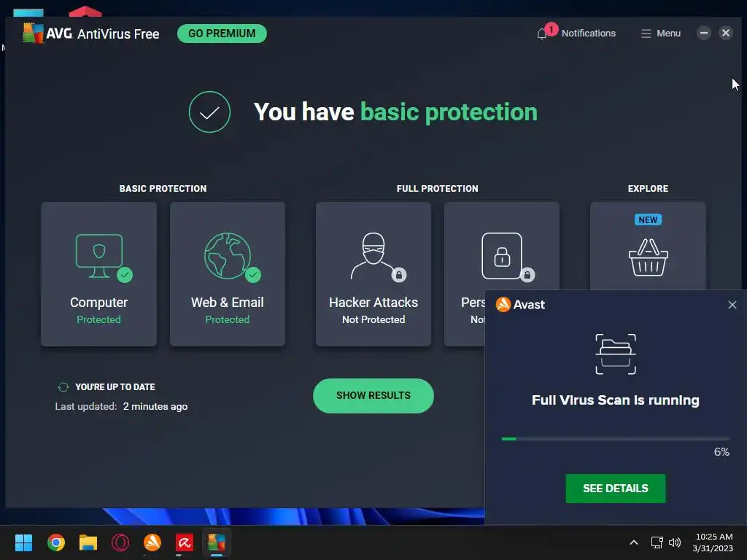Click the Computer tile green check badge
This screenshot has height=560, width=747.
[125, 275]
